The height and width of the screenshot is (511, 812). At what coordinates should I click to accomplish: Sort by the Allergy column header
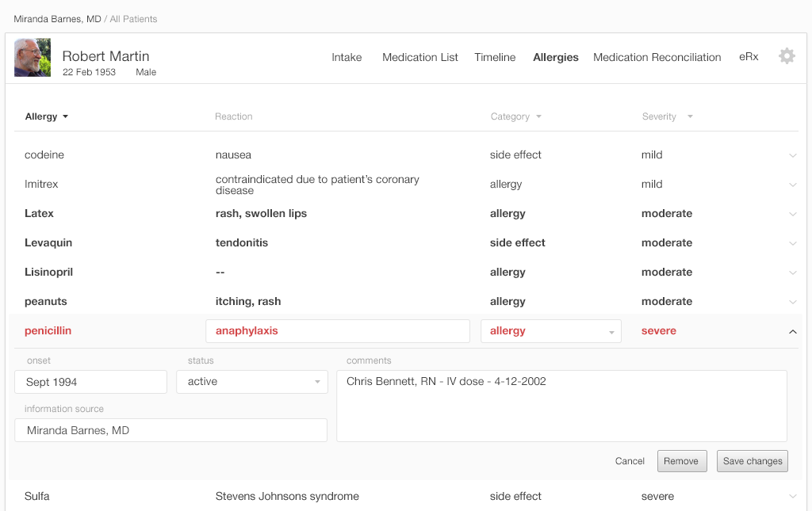tap(47, 116)
